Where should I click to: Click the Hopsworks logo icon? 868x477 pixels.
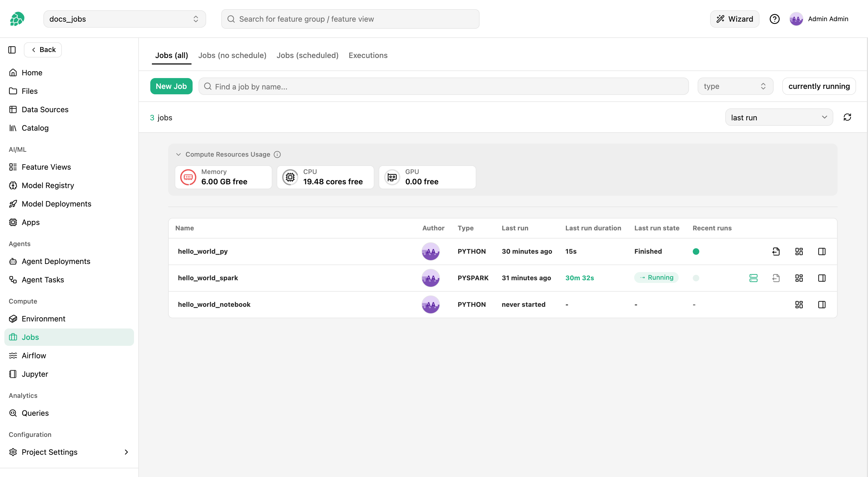(x=17, y=19)
